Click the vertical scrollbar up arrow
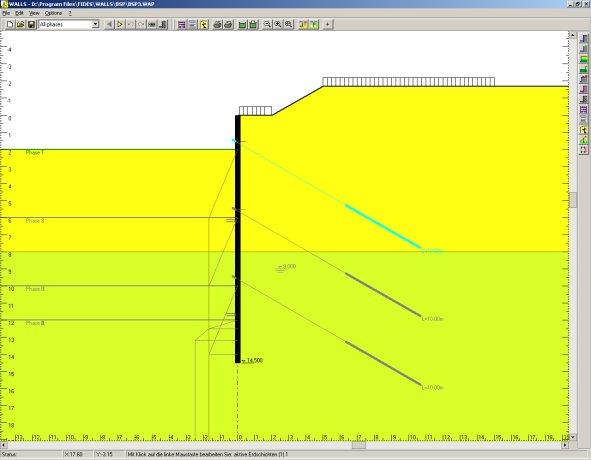 click(x=573, y=35)
